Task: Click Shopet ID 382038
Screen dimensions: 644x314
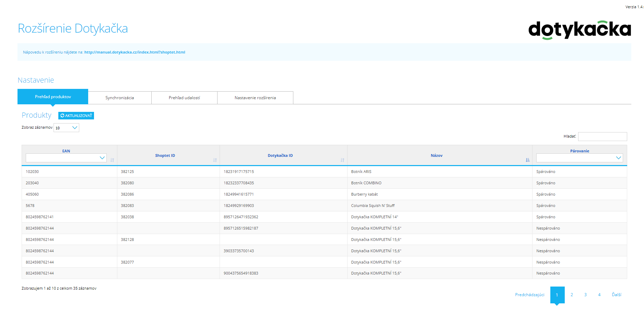Action: tap(127, 217)
